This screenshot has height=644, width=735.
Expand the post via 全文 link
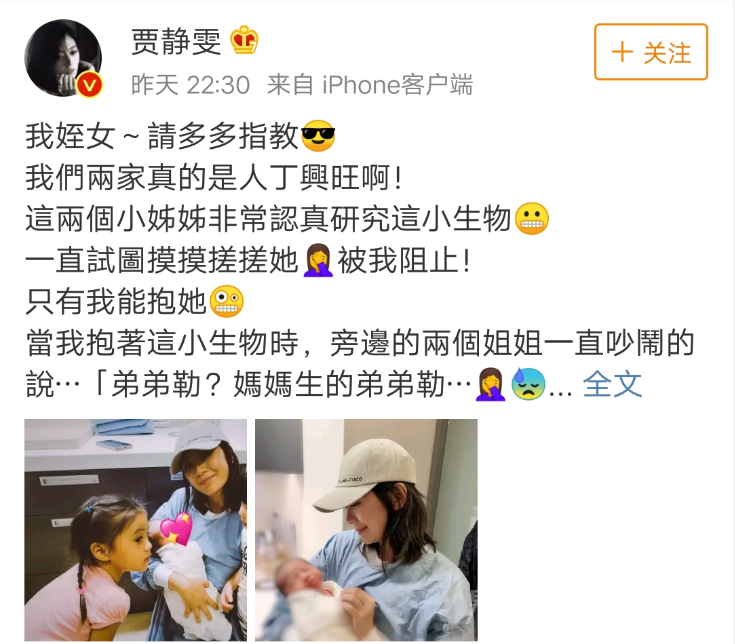click(x=612, y=384)
